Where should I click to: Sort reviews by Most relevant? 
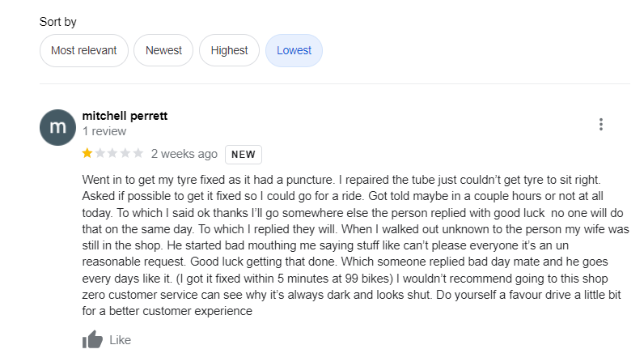pyautogui.click(x=83, y=50)
